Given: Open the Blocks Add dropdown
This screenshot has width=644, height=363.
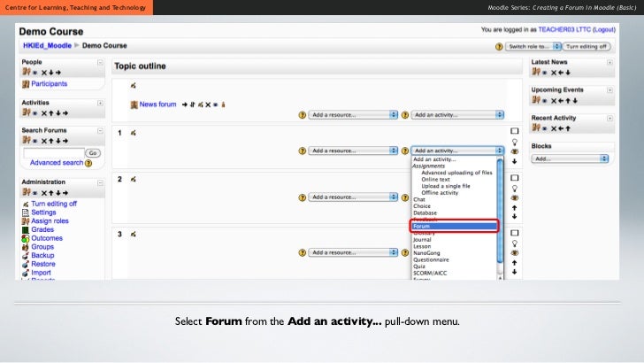Looking at the screenshot, I should click(x=570, y=158).
